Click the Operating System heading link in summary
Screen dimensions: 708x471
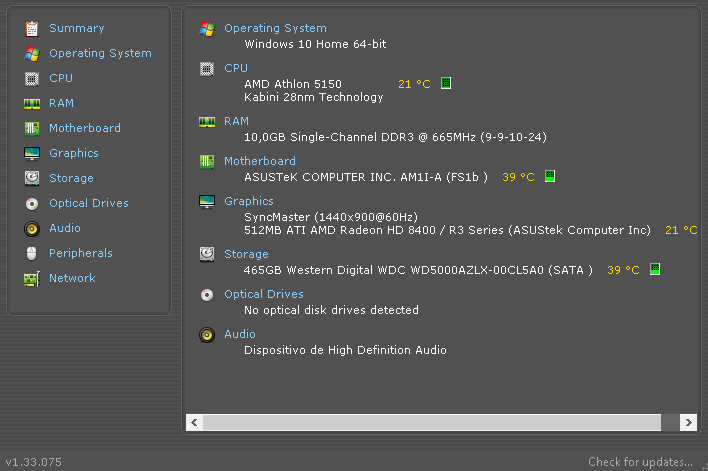point(275,28)
